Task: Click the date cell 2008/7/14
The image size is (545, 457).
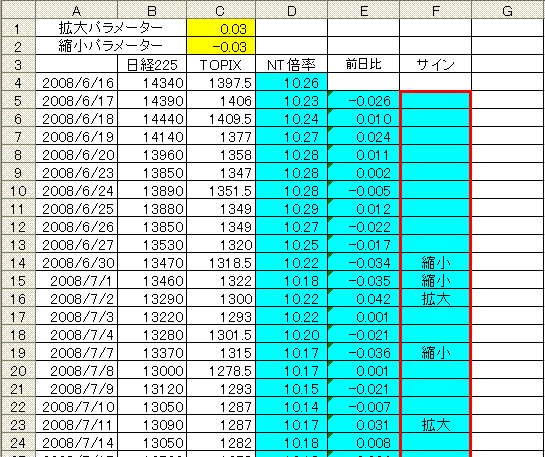Action: click(x=76, y=443)
